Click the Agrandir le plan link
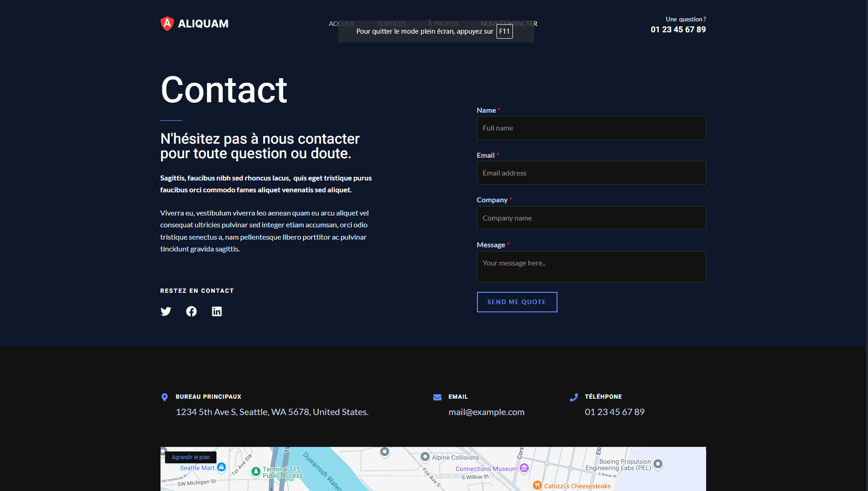 191,457
